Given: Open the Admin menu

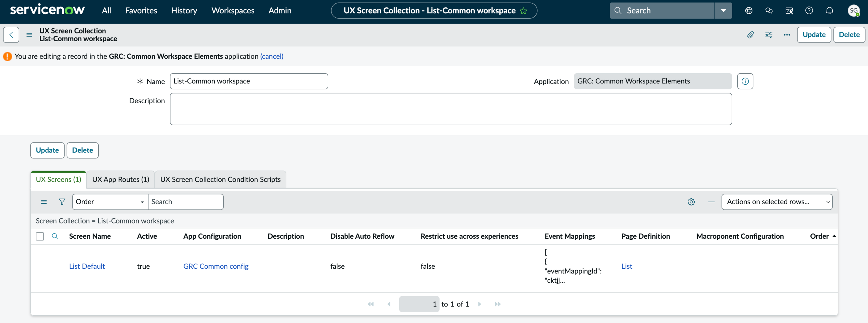Looking at the screenshot, I should (x=280, y=10).
